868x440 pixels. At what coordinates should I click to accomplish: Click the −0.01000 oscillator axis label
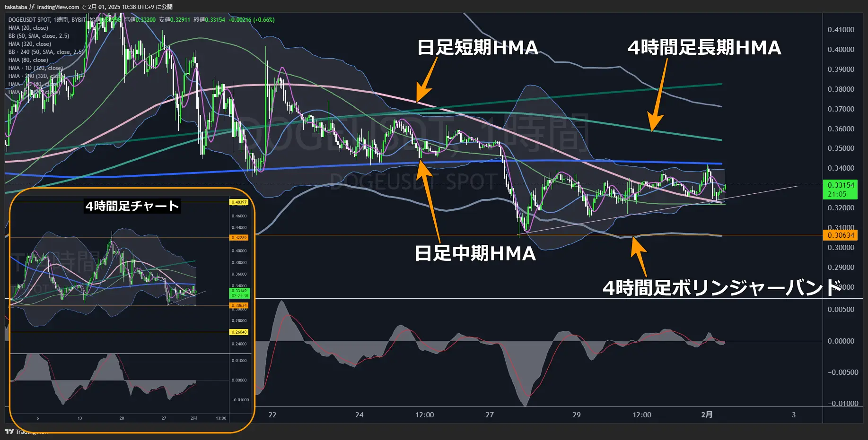pos(843,404)
